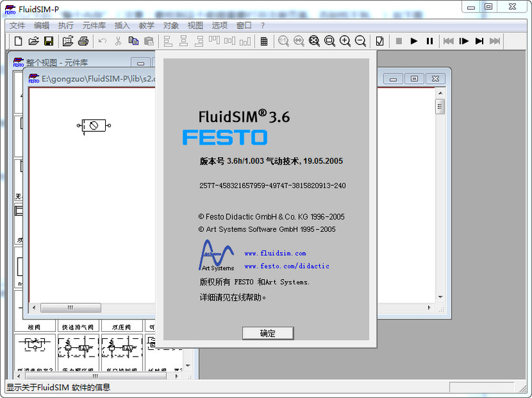Cut selection with the scissors icon

118,42
